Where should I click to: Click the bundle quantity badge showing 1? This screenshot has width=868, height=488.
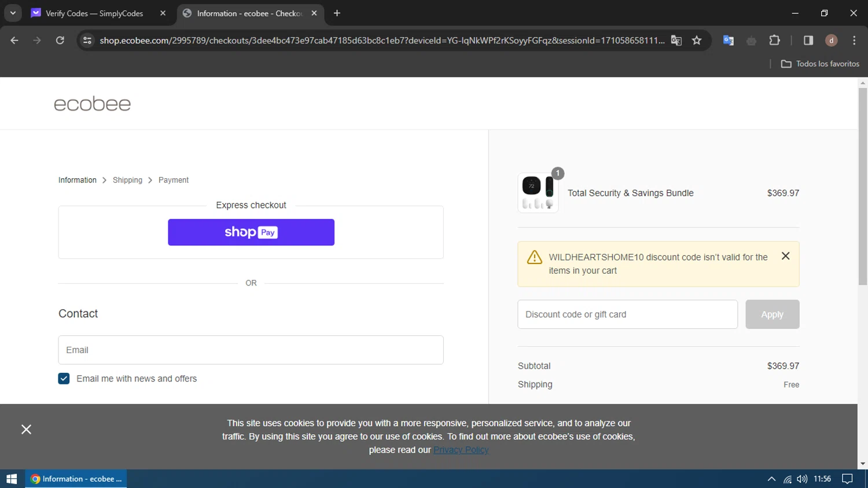pyautogui.click(x=558, y=173)
